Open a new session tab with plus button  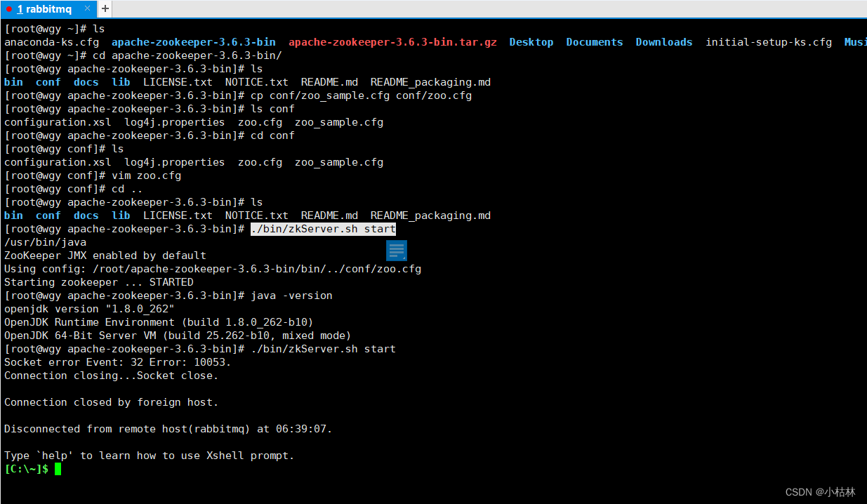[105, 9]
